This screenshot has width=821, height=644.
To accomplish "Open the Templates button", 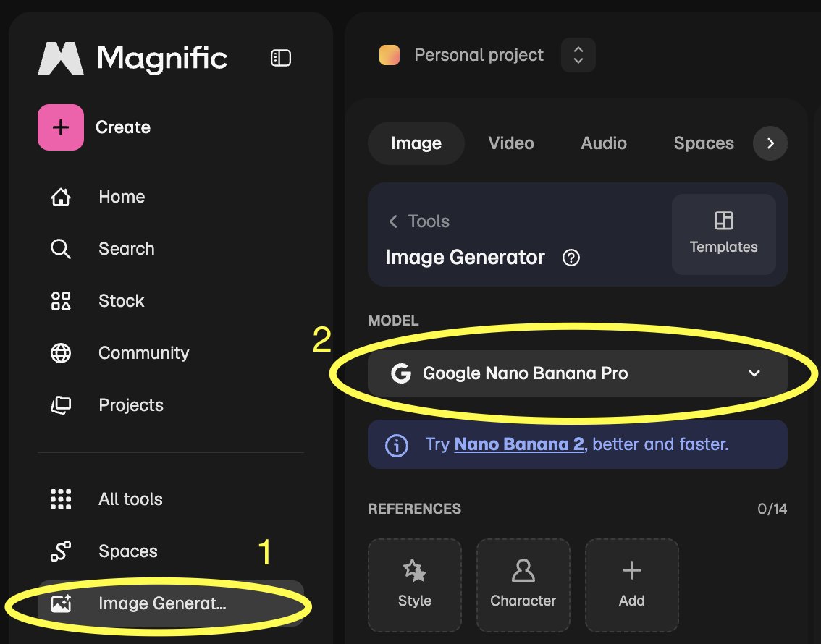I will click(723, 234).
